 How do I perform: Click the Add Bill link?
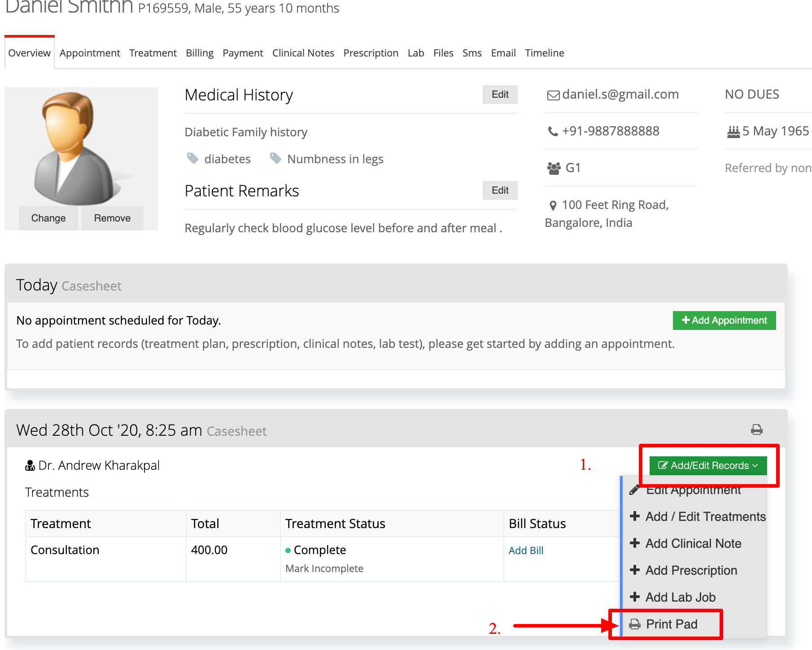(x=526, y=550)
